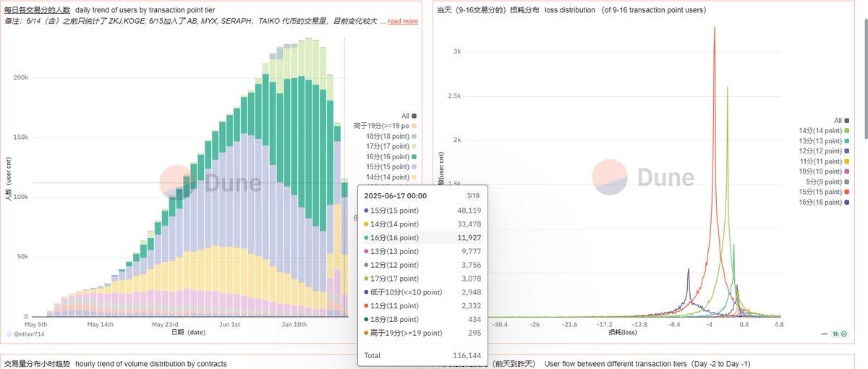Select the 15分(15 point) 48,119 tooltip row
This screenshot has width=868, height=369.
pos(423,211)
